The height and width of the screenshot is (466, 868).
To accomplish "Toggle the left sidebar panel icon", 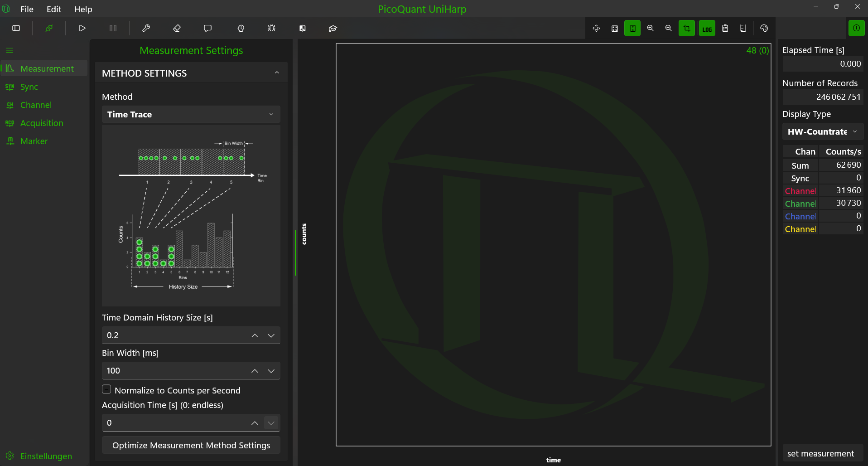I will tap(16, 28).
